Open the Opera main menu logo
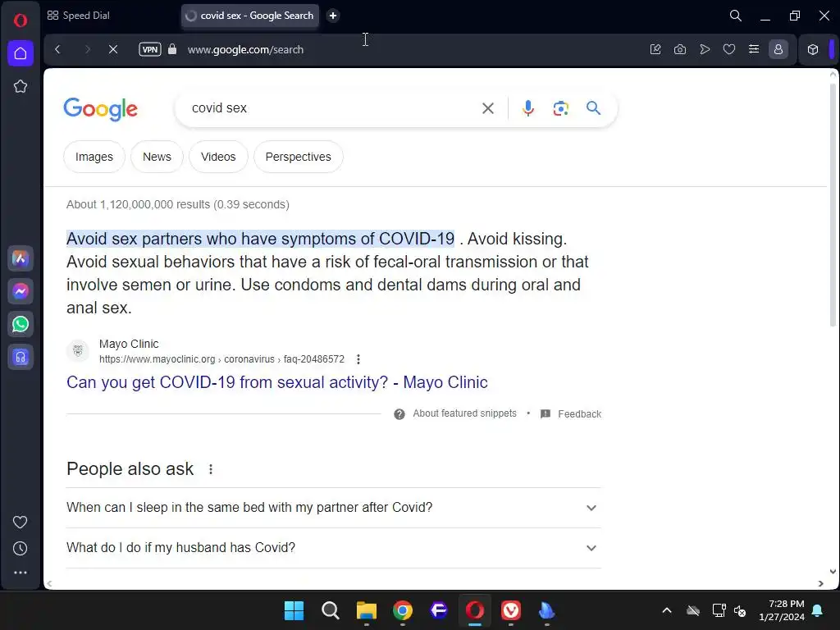 click(x=21, y=21)
